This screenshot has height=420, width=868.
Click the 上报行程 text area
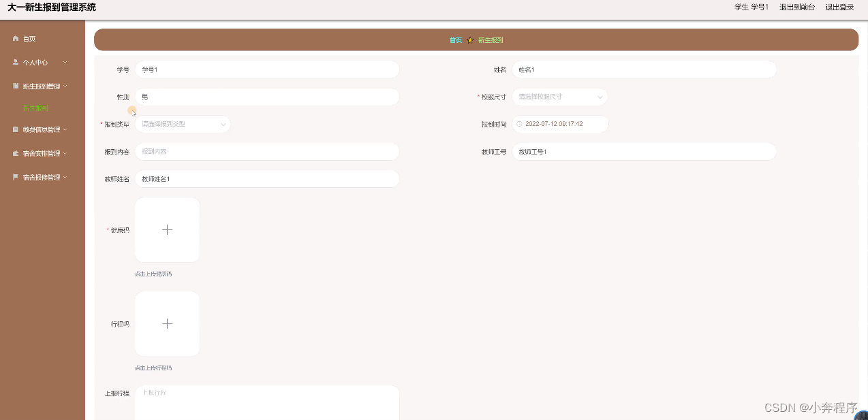[267, 403]
